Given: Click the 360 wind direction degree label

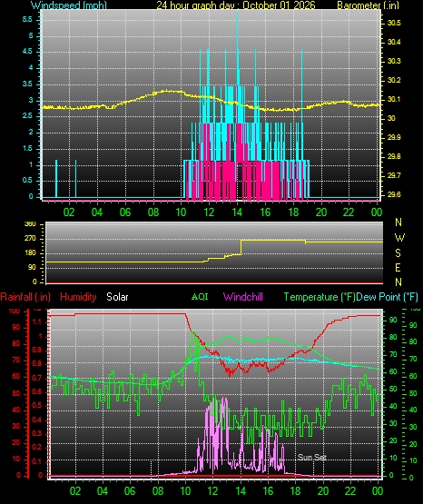Looking at the screenshot, I should tap(30, 224).
